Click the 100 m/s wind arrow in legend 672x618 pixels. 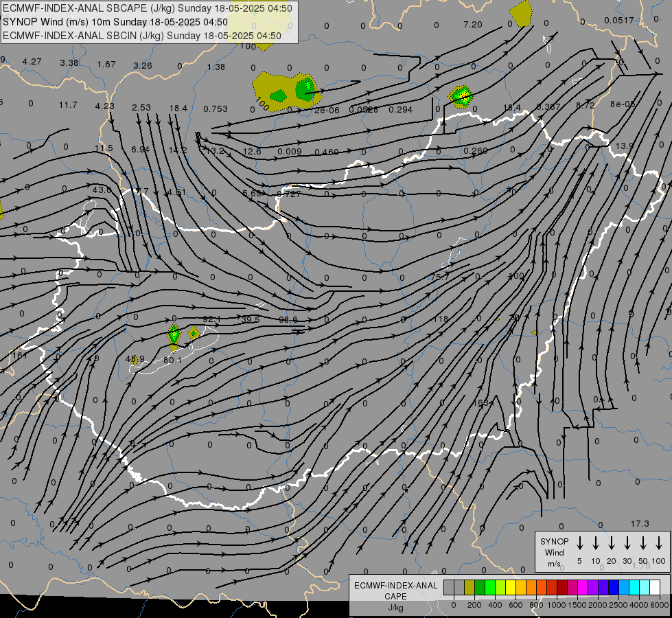(659, 543)
